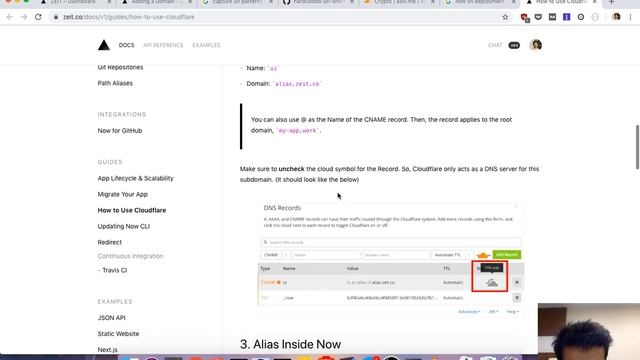The width and height of the screenshot is (640, 360).
Task: Open the Chrome three-dot menu
Action: (x=630, y=17)
